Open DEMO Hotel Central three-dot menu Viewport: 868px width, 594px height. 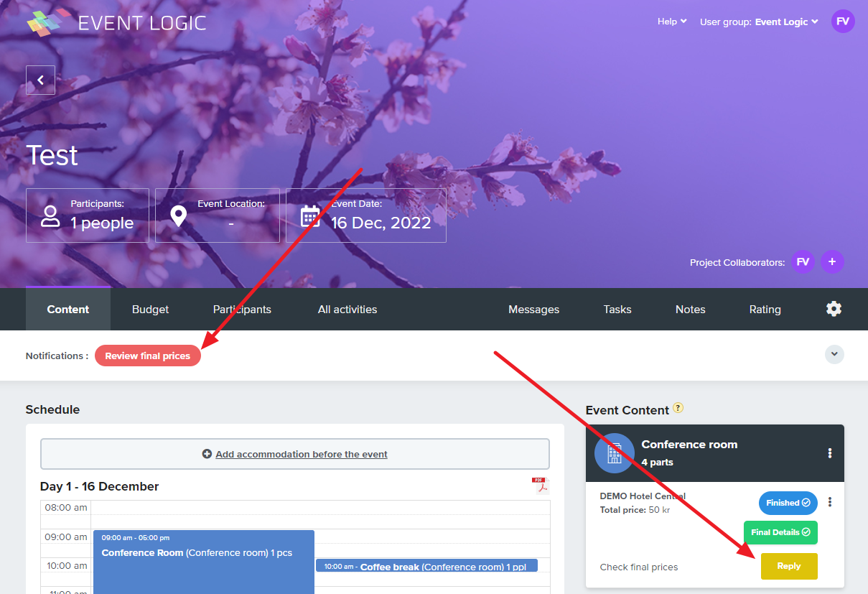click(x=830, y=502)
